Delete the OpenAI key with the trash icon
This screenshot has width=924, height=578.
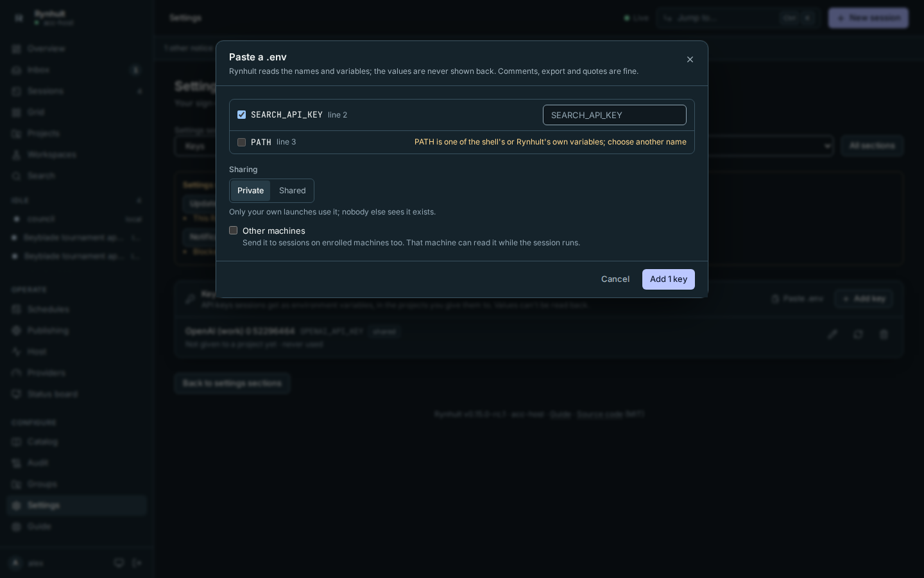[x=884, y=335]
